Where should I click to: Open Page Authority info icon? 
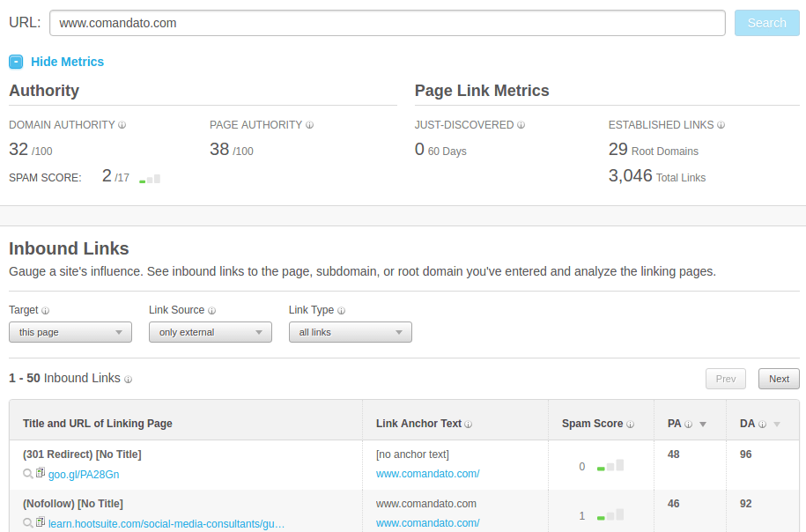click(x=309, y=125)
